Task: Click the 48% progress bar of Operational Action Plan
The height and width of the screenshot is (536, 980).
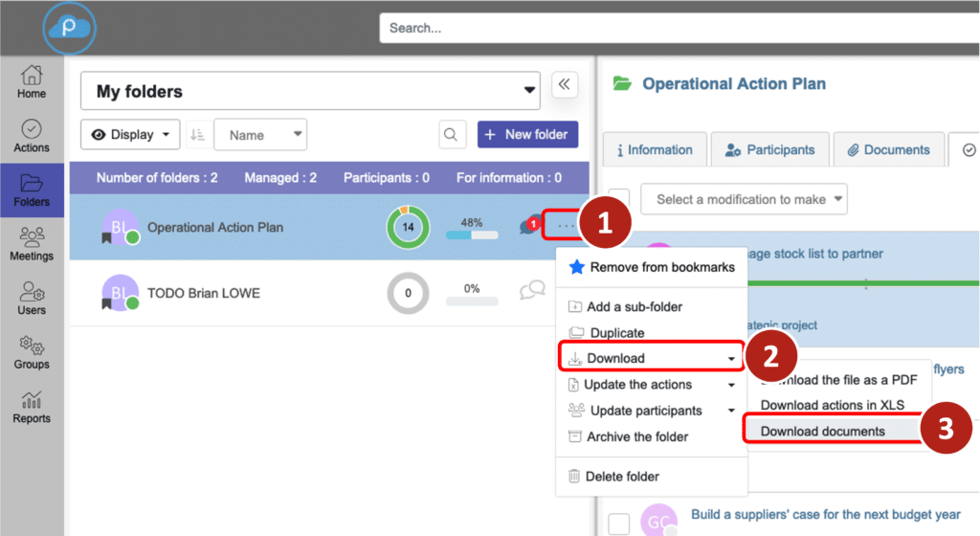Action: 472,234
